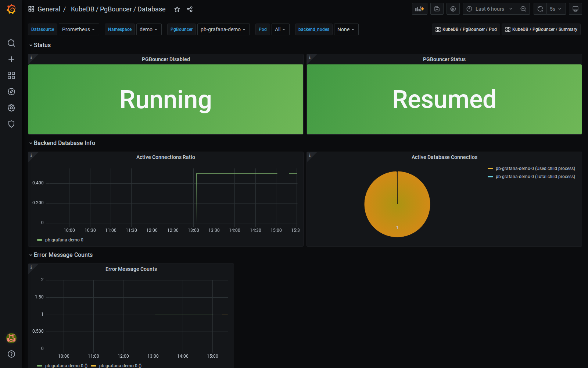Open the backend_nodes None dropdown
588x368 pixels.
346,29
